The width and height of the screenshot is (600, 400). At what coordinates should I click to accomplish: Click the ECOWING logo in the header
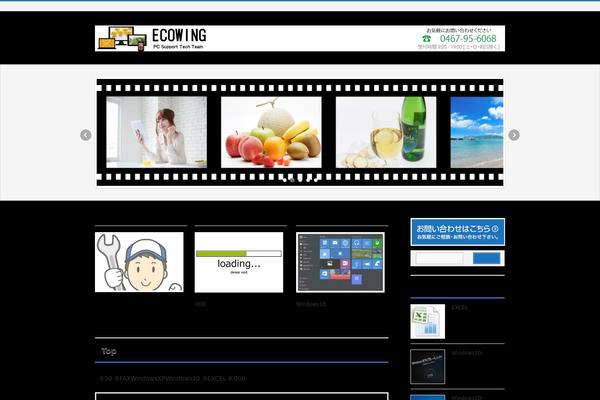point(152,38)
